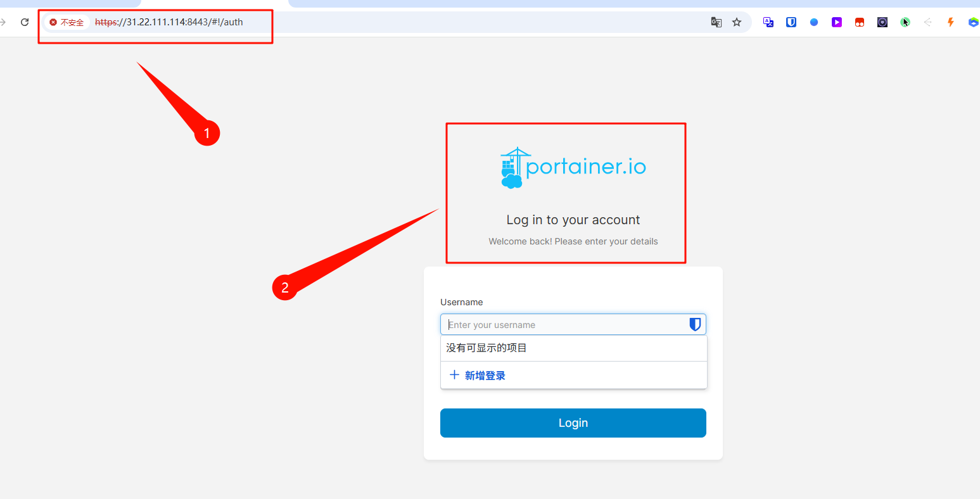Image resolution: width=980 pixels, height=499 pixels.
Task: Open the gray arrow extension icon
Action: tap(928, 22)
